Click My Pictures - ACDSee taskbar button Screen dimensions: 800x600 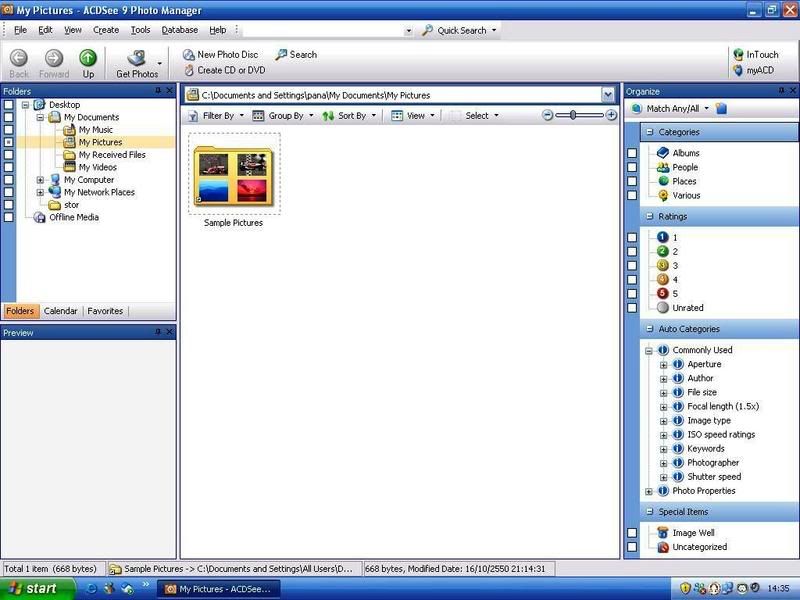click(218, 589)
